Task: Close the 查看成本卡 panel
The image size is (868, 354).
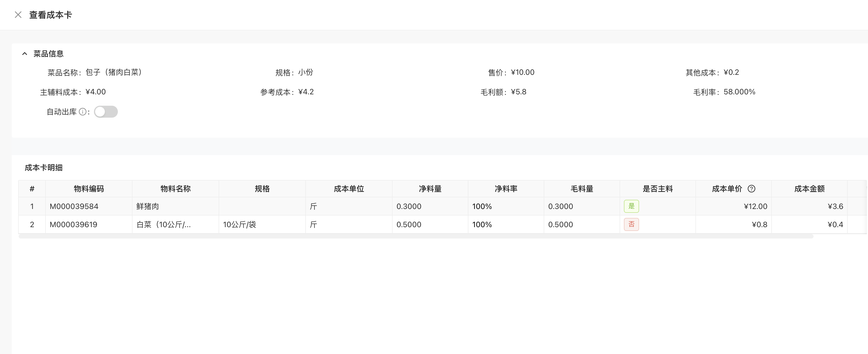Action: coord(18,15)
